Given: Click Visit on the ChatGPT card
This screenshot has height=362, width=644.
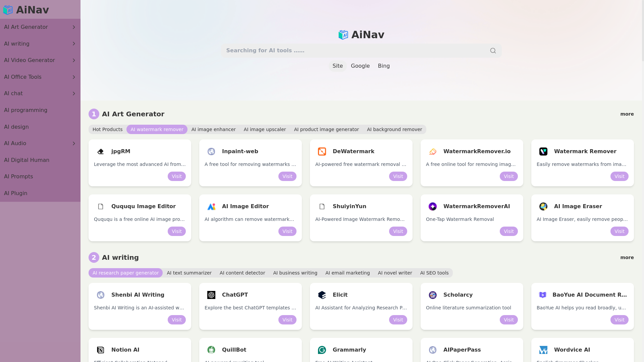Looking at the screenshot, I should (x=287, y=320).
